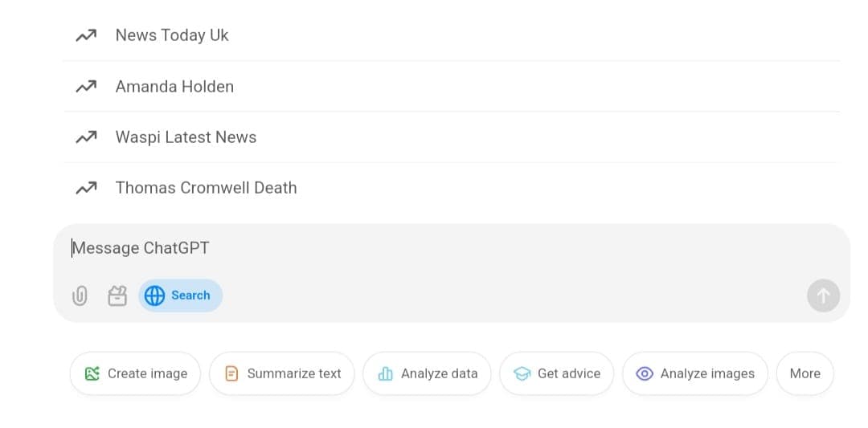The height and width of the screenshot is (428, 868).
Task: Open Thomas Cromwell Death trending suggestion
Action: (x=206, y=188)
